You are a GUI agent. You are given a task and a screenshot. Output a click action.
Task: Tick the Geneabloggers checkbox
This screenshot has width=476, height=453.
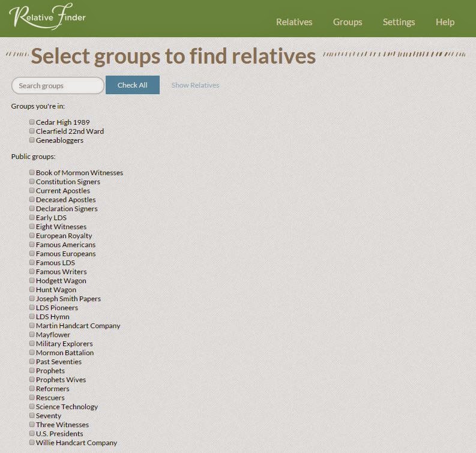(32, 140)
